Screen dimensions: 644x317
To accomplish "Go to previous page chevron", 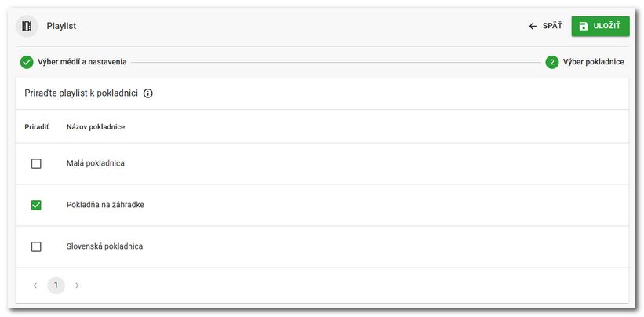I will [x=35, y=286].
